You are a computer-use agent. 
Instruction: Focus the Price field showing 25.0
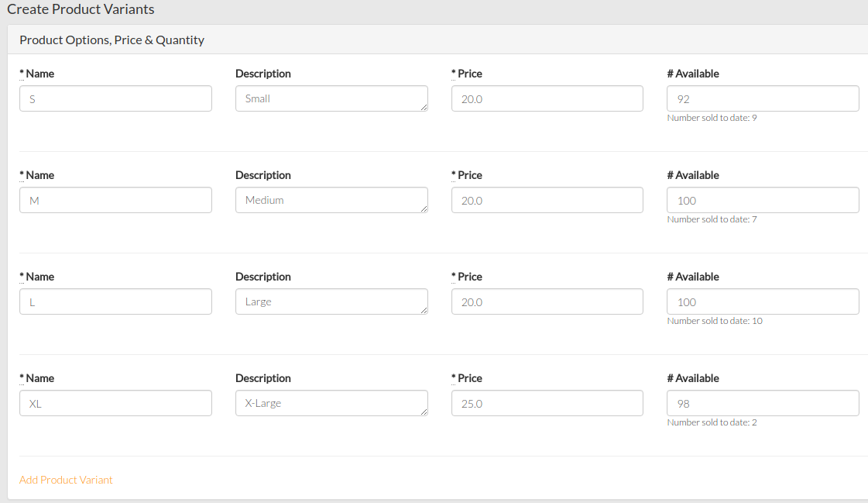coord(547,403)
